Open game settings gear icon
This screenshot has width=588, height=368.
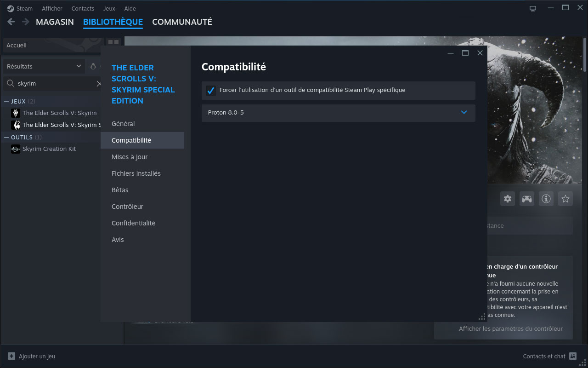pos(508,199)
